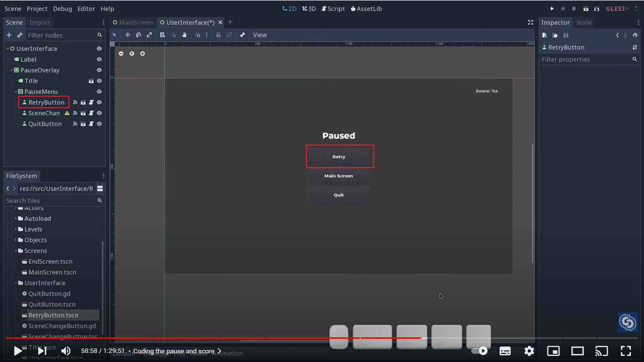Click the Quit button in canvas
The width and height of the screenshot is (644, 362).
click(339, 195)
